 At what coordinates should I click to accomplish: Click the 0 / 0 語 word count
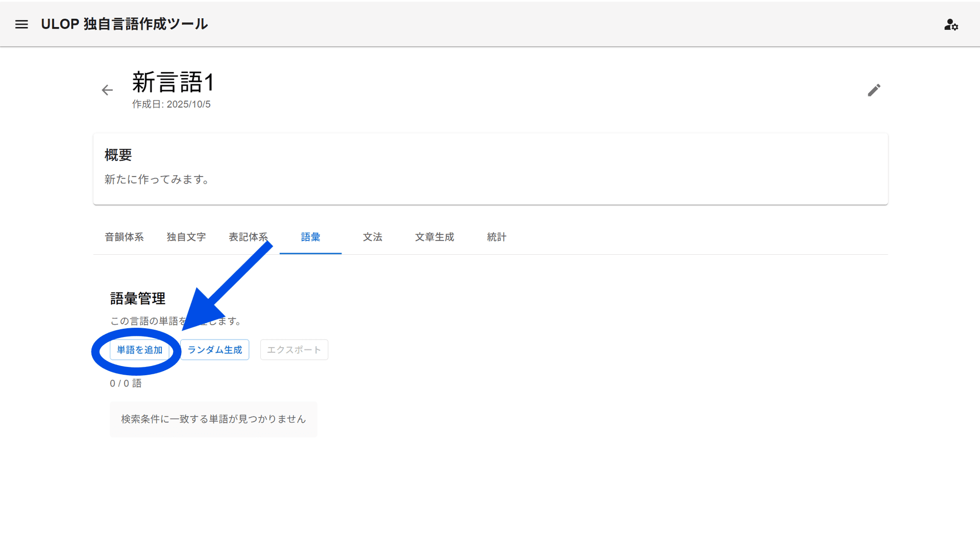click(x=126, y=383)
